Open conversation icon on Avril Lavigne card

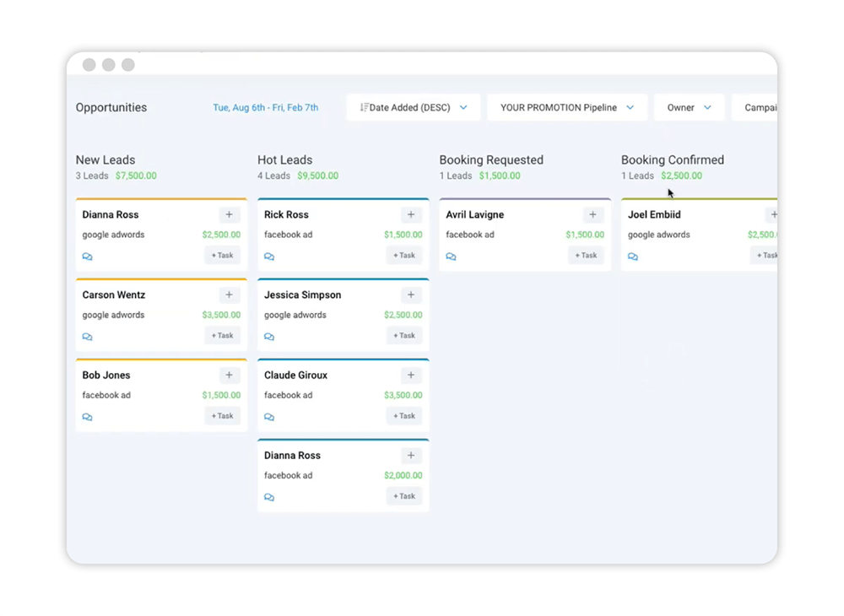(x=451, y=257)
